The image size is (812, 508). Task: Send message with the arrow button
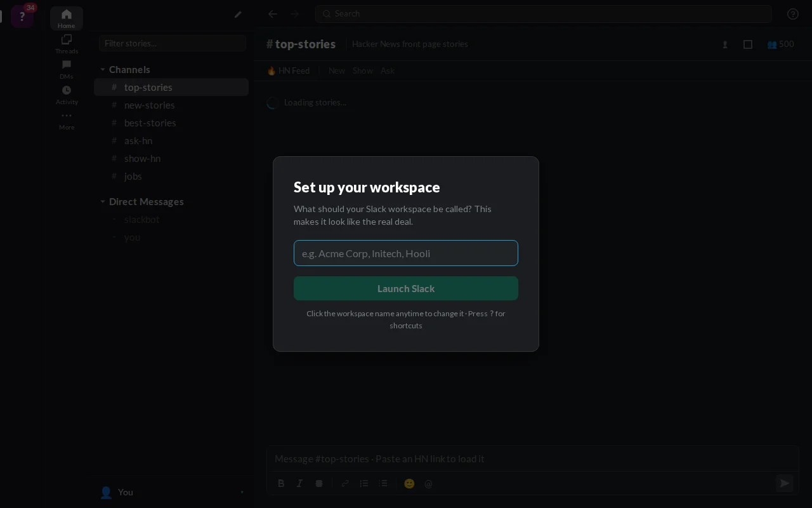pos(785,483)
